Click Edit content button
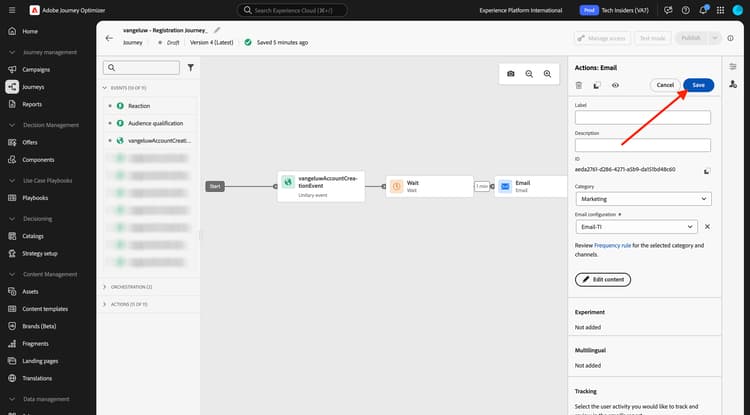 tap(603, 279)
